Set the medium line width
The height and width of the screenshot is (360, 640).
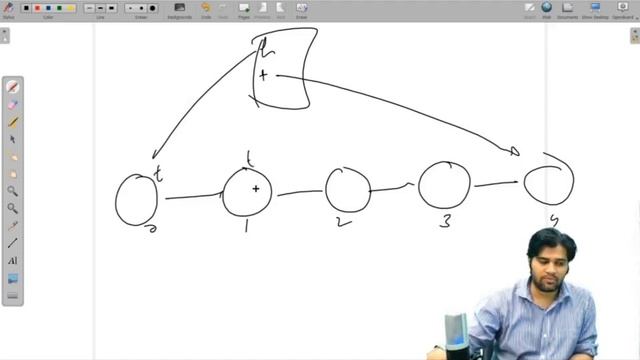(100, 8)
